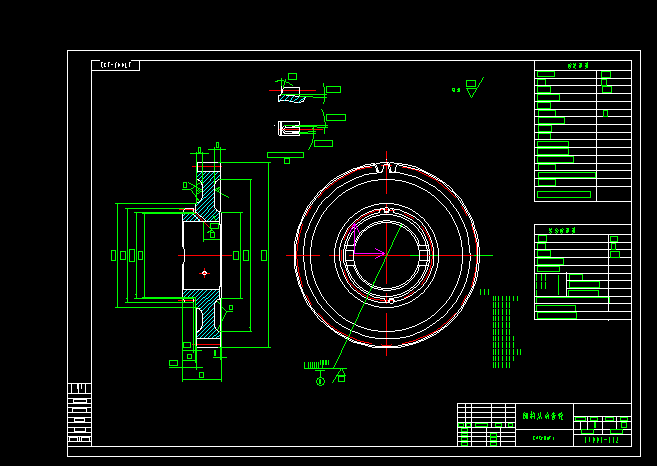Select the surface roughness checkmark symbol
Screen dimensions: 657x466
click(x=475, y=87)
